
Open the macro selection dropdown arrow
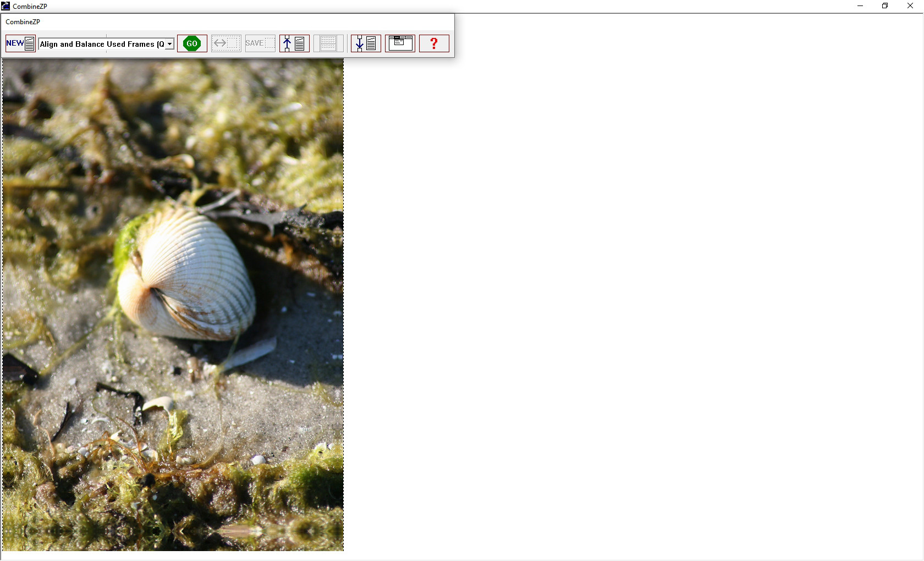(170, 44)
